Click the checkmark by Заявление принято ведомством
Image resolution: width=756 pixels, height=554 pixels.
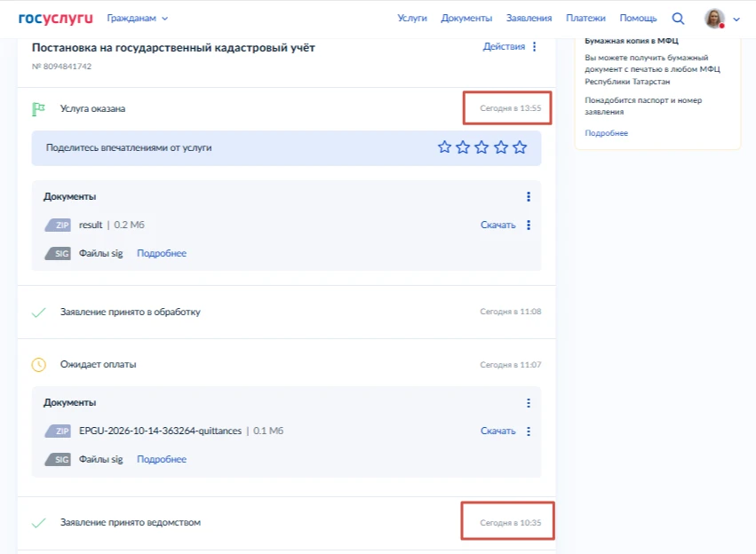[38, 523]
